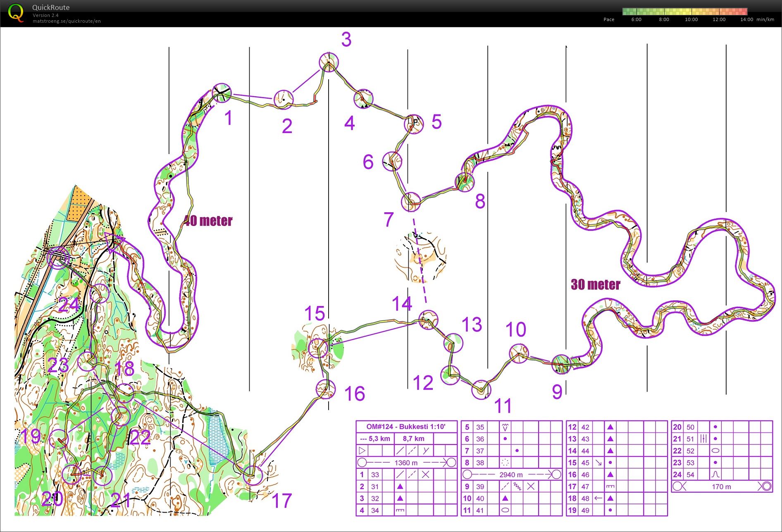This screenshot has height=532, width=782.
Task: Click the QuickRoute Q logo
Action: [16, 13]
